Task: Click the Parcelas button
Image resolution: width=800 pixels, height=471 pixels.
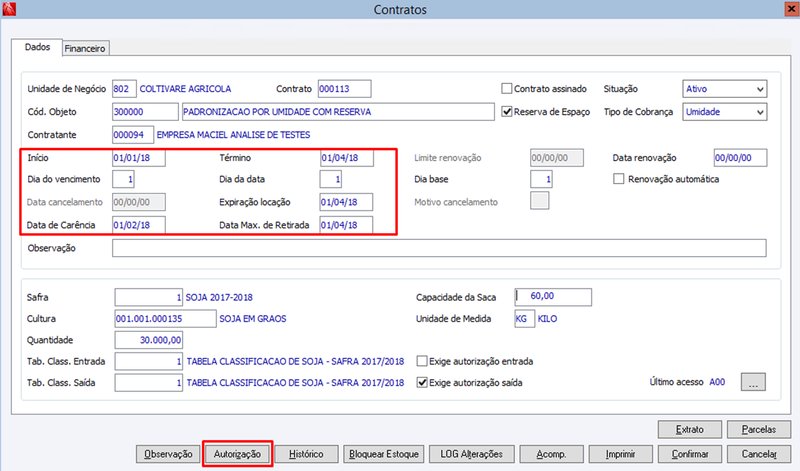Action: point(759,430)
